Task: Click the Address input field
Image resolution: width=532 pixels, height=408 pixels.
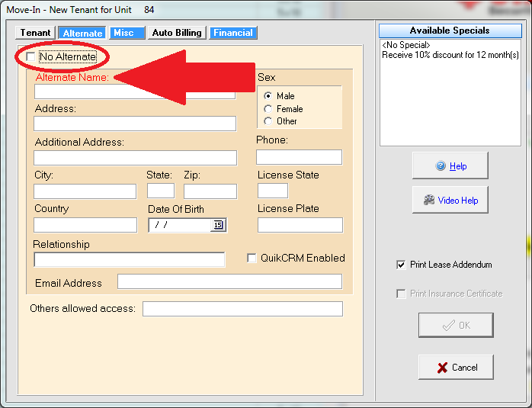Action: pyautogui.click(x=135, y=124)
